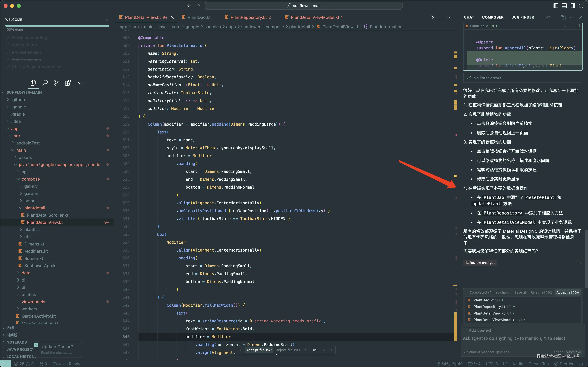Toggle the secondary sidebar layout icon
The width and height of the screenshot is (588, 367).
click(x=573, y=6)
